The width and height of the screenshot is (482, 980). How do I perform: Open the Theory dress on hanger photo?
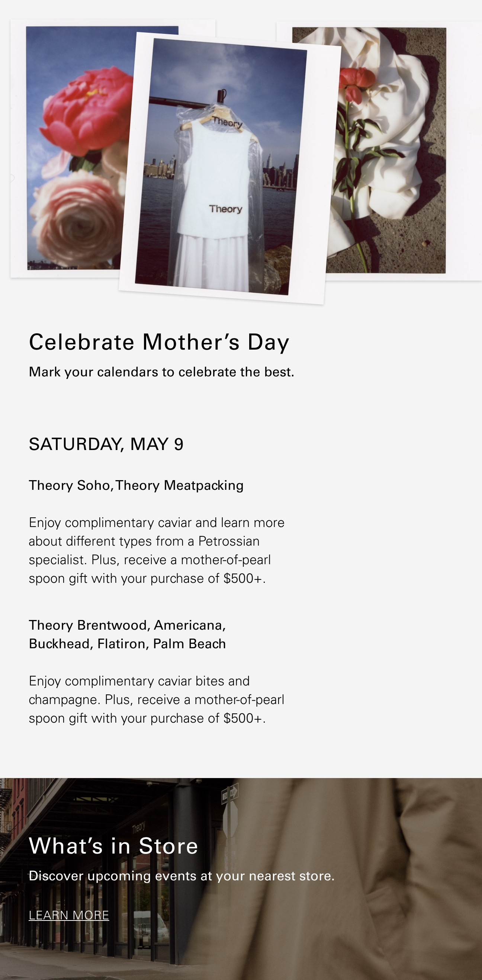tap(230, 168)
